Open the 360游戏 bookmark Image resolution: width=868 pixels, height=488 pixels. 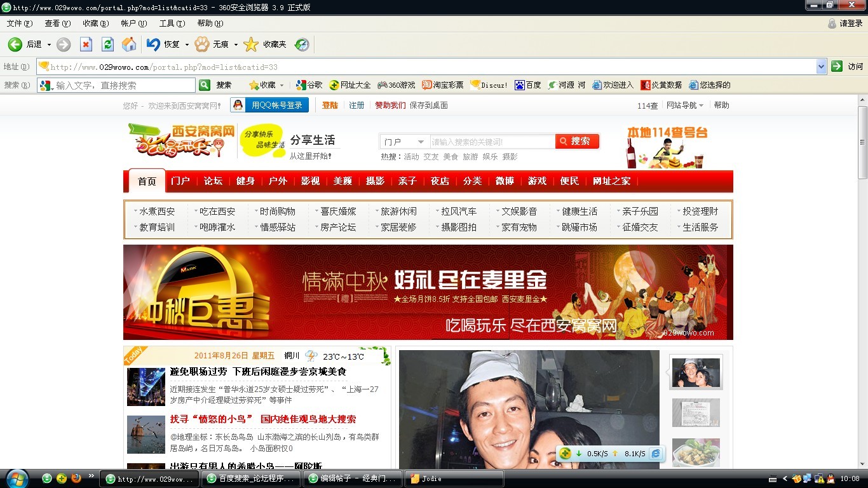pos(397,85)
